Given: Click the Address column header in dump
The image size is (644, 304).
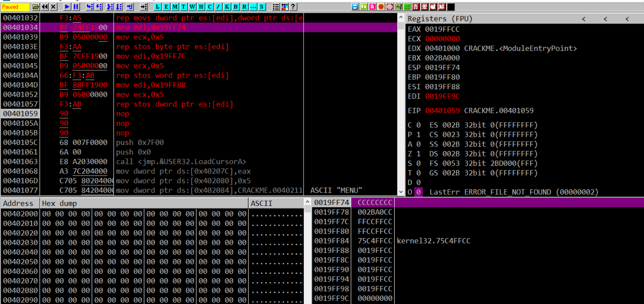Looking at the screenshot, I should [20, 203].
